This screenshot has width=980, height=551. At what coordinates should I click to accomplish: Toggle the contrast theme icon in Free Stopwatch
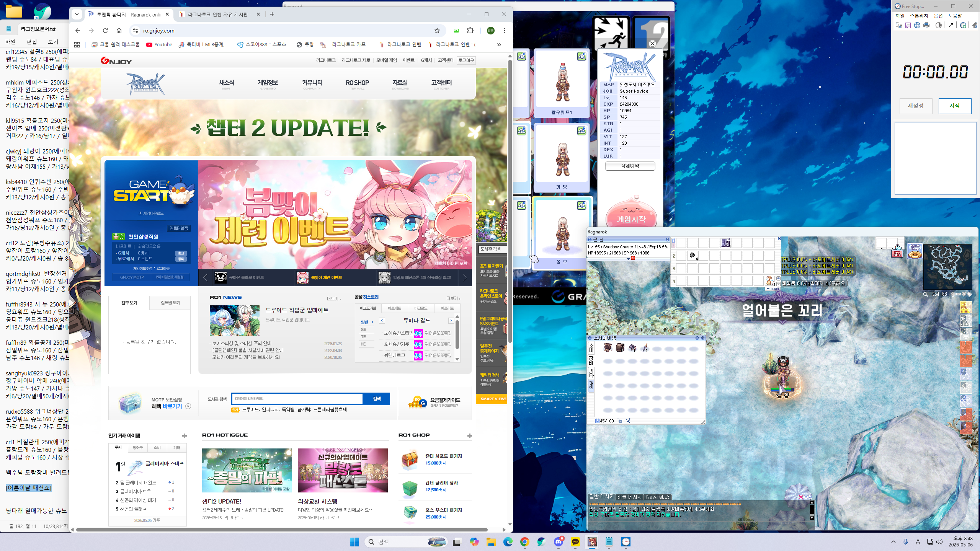point(939,25)
